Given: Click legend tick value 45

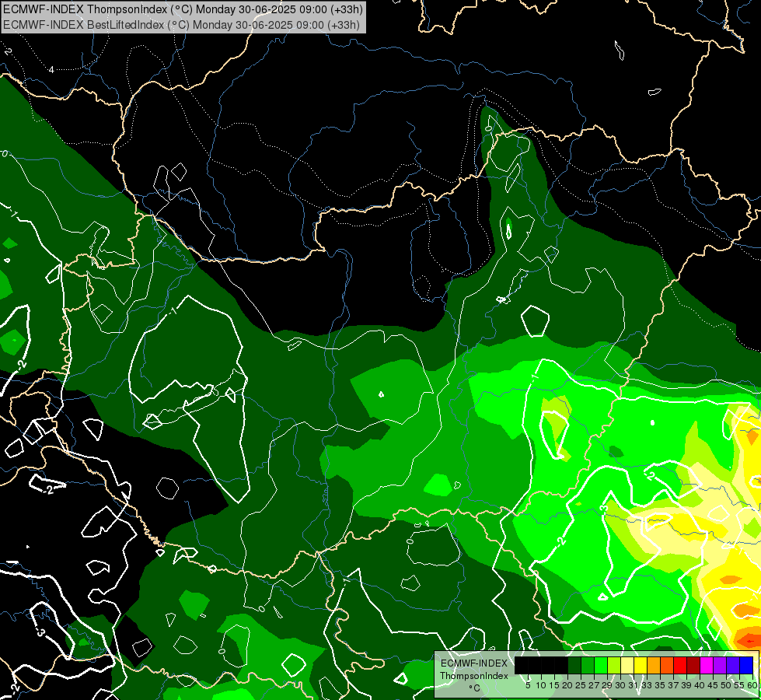Looking at the screenshot, I should tap(713, 685).
